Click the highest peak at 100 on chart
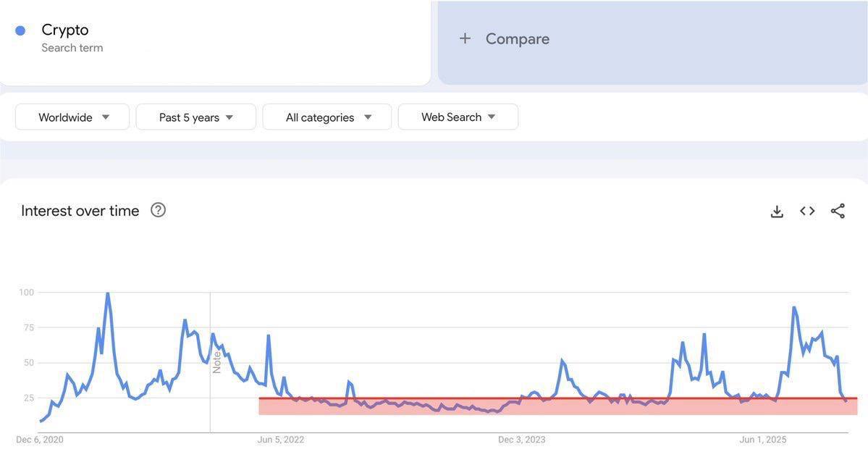The image size is (868, 452). (x=108, y=293)
